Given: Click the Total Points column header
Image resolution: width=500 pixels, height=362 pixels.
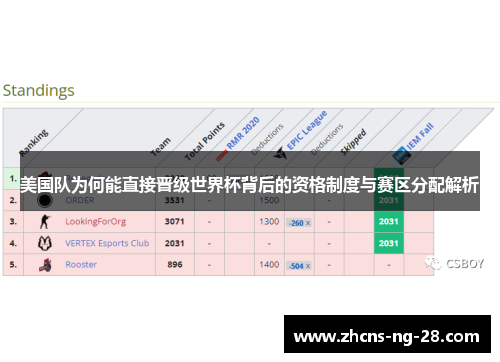Looking at the screenshot, I should click(205, 141).
